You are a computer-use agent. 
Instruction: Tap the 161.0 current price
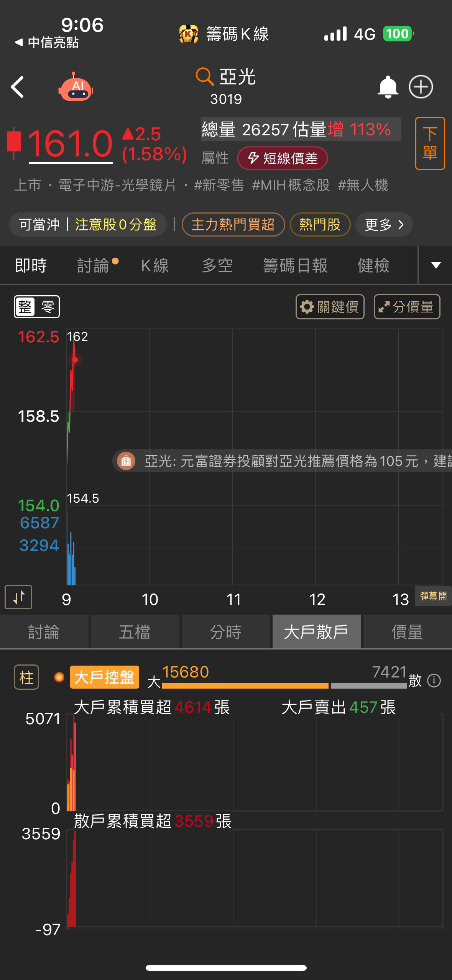[x=71, y=144]
